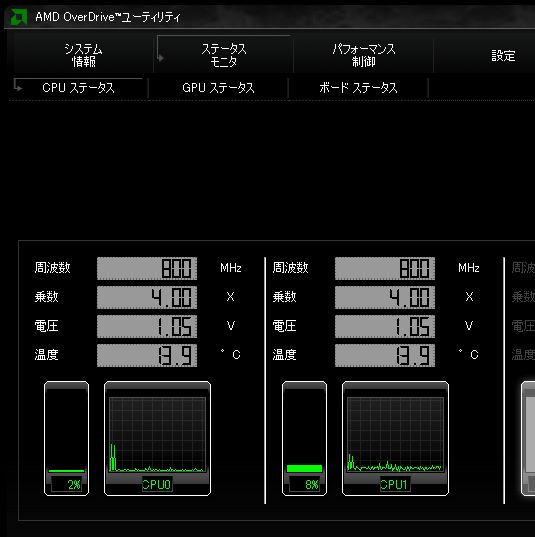Click the CPU0 乗数 label
This screenshot has width=535, height=537.
[47, 297]
